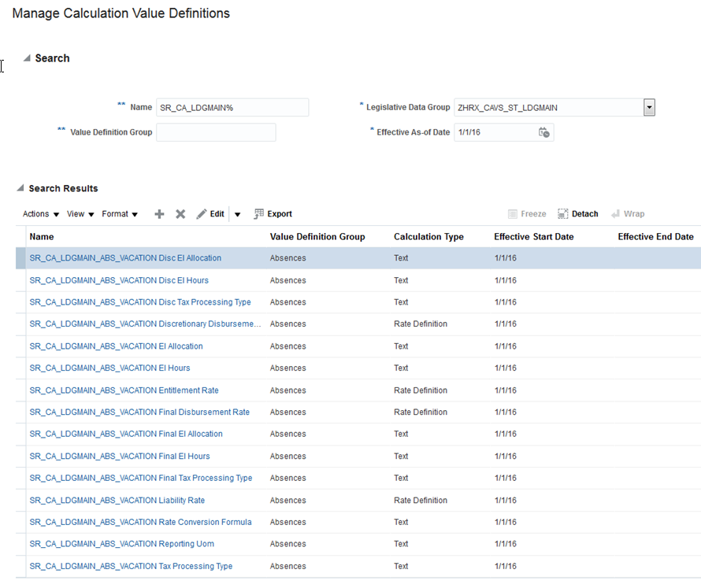Click the Add (plus) icon in toolbar
The height and width of the screenshot is (588, 701).
[159, 213]
